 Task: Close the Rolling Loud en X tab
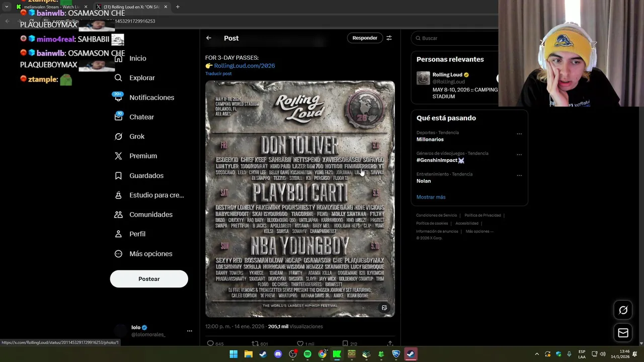[166, 7]
